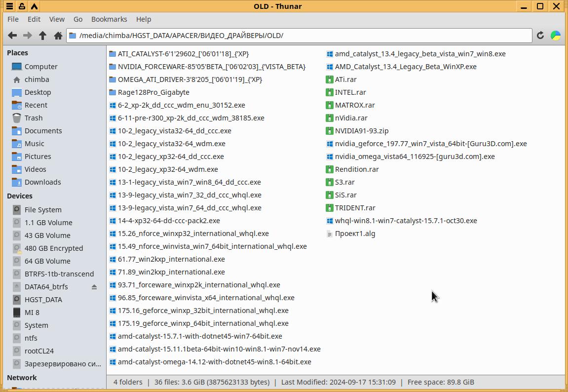Select the 480 GB Encrypted device
568x392 pixels.
[54, 248]
